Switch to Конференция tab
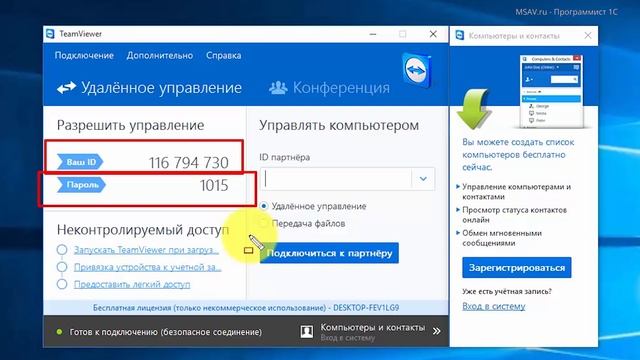Screen dimensions: 640x360 click(x=329, y=88)
